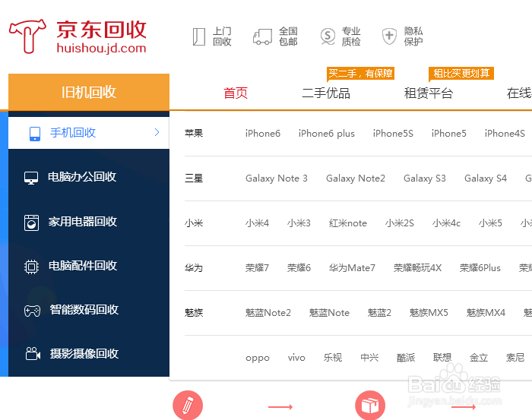
Task: Choose the 魅蓝2 model link
Action: click(x=379, y=313)
